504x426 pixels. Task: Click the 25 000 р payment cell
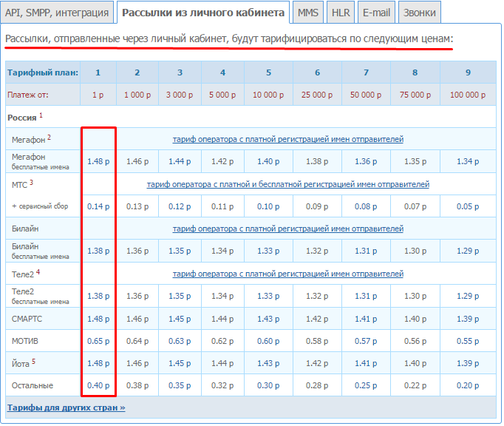tap(317, 95)
